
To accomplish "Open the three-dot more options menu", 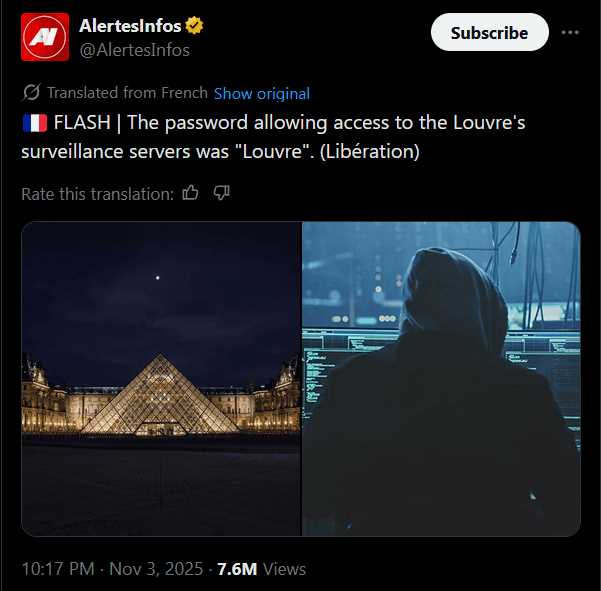I will (570, 33).
